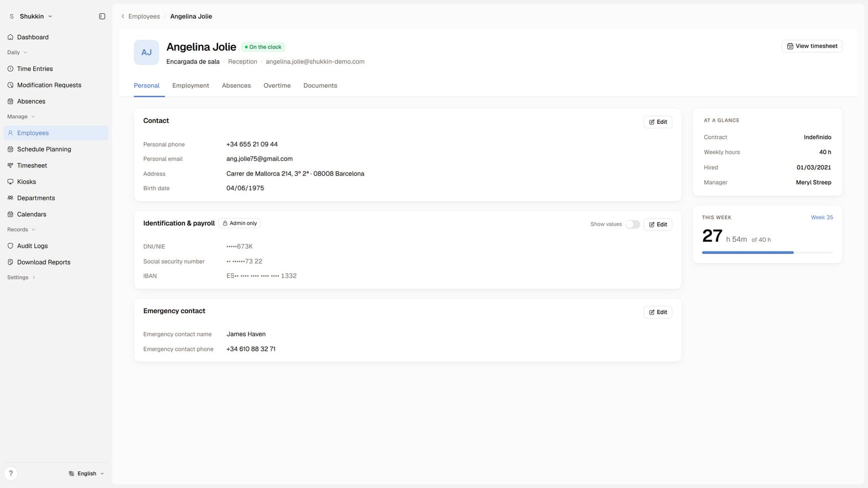
Task: Select the Personal tab
Action: [147, 86]
